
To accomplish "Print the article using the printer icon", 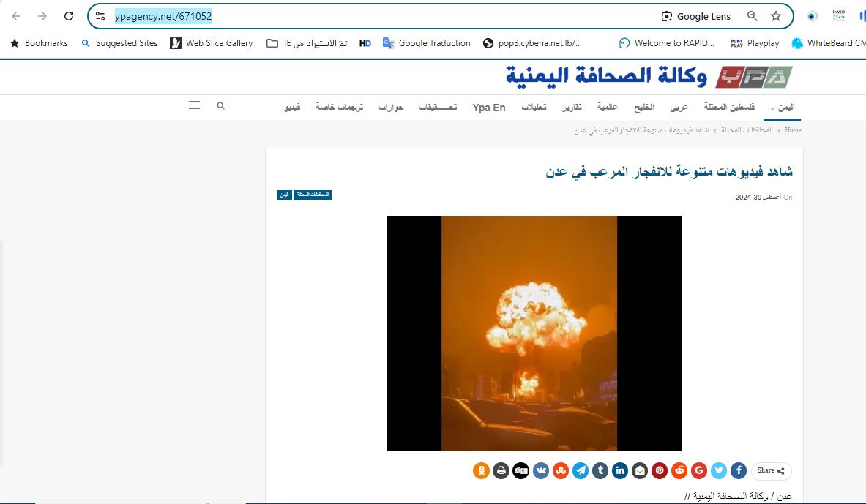I will [501, 470].
